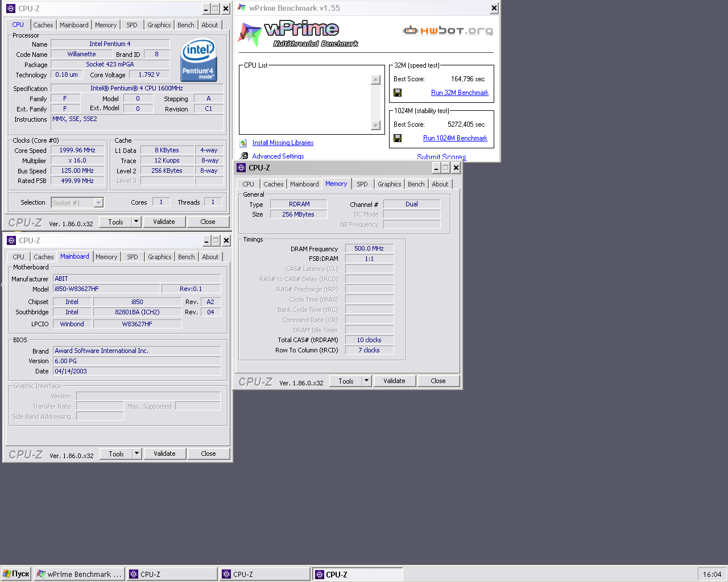
Task: Open the Tools dropdown arrow in Memory window
Action: click(x=367, y=381)
